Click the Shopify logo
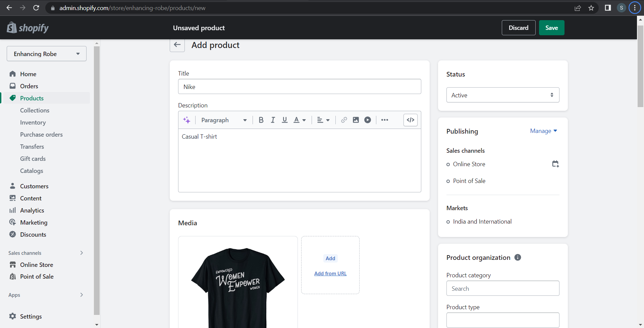The width and height of the screenshot is (644, 328). point(28,28)
